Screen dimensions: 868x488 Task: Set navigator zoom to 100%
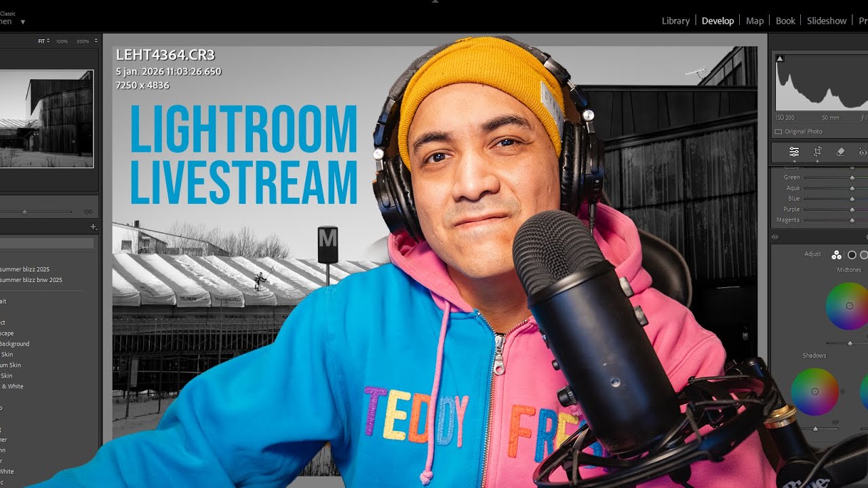pyautogui.click(x=62, y=41)
